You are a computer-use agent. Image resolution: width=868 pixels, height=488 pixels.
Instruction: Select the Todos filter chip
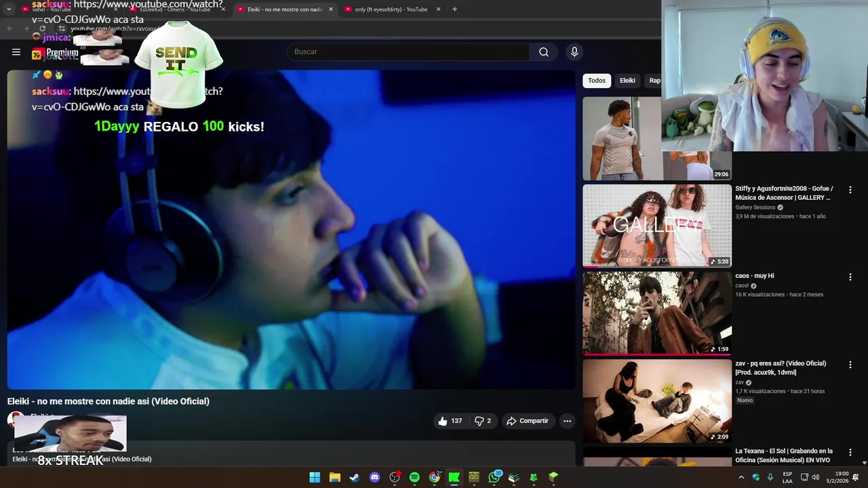click(x=597, y=81)
